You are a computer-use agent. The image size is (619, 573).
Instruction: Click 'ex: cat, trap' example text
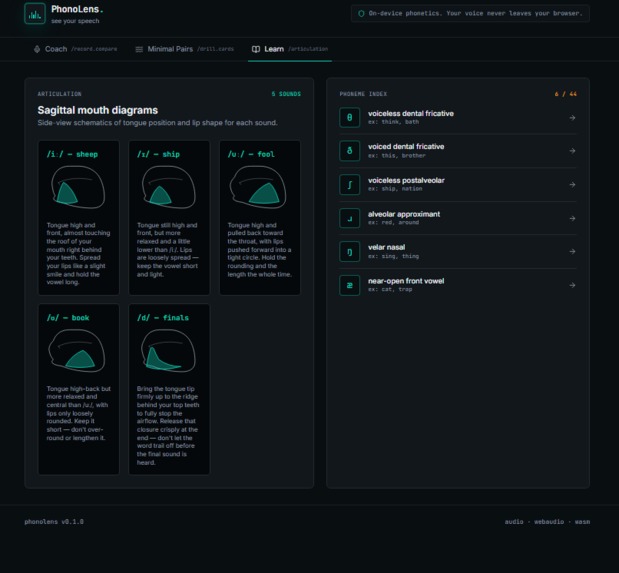point(390,289)
